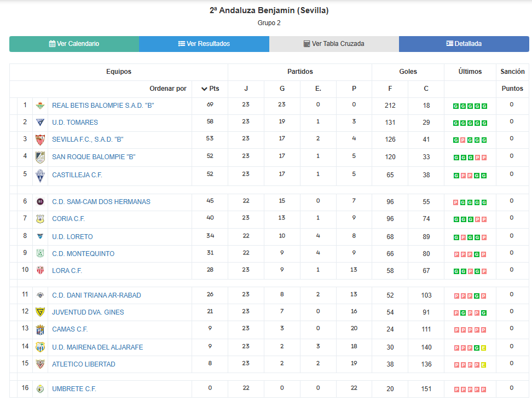This screenshot has width=532, height=401.
Task: Open C.D. MONTEQUINTO team link
Action: 83,254
